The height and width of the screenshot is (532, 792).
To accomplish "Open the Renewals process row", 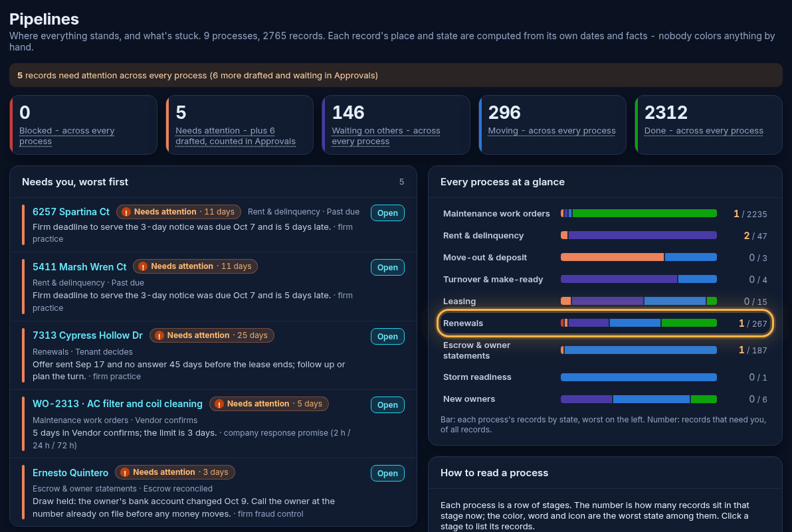I will (605, 323).
